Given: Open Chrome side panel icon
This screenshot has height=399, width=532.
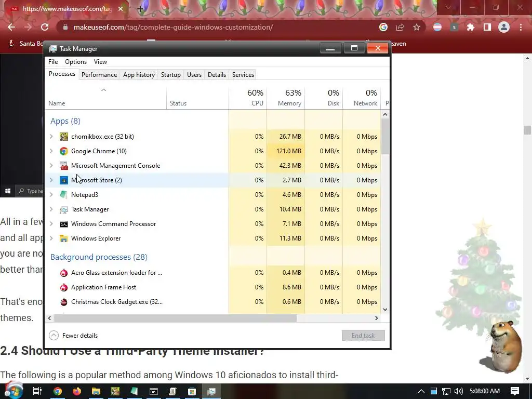Looking at the screenshot, I should pyautogui.click(x=487, y=27).
